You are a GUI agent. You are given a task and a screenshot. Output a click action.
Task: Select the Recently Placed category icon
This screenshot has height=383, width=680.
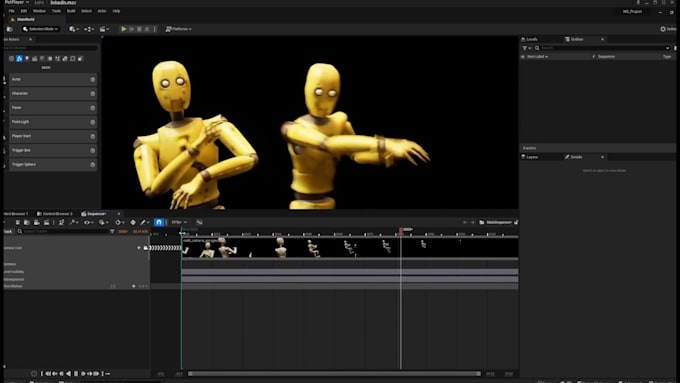tap(12, 59)
